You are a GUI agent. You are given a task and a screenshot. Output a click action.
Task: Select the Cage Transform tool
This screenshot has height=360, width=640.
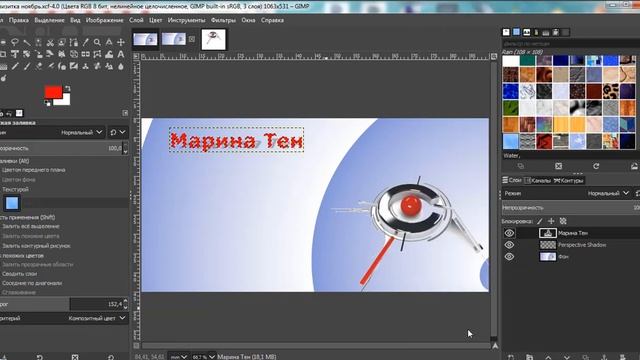tap(97, 54)
